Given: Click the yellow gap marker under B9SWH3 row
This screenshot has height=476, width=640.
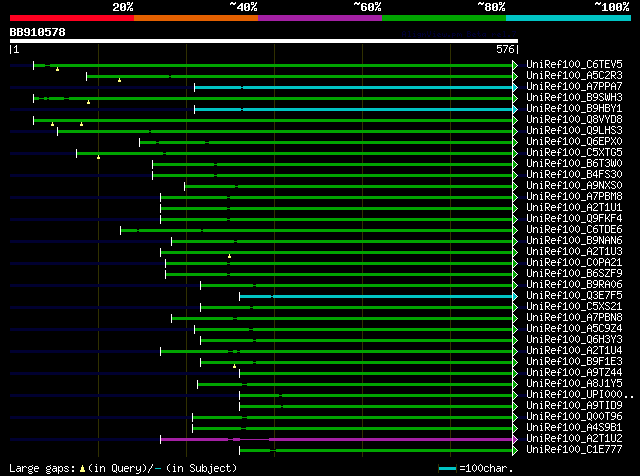Looking at the screenshot, I should [88, 102].
